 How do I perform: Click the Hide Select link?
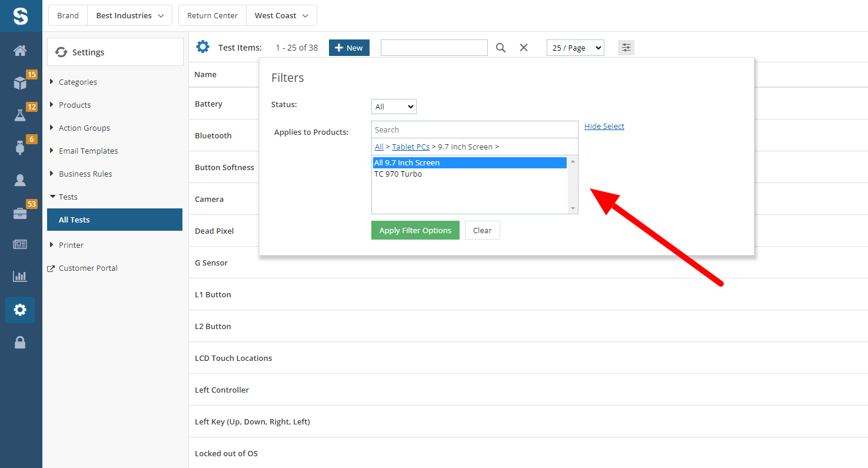tap(604, 126)
